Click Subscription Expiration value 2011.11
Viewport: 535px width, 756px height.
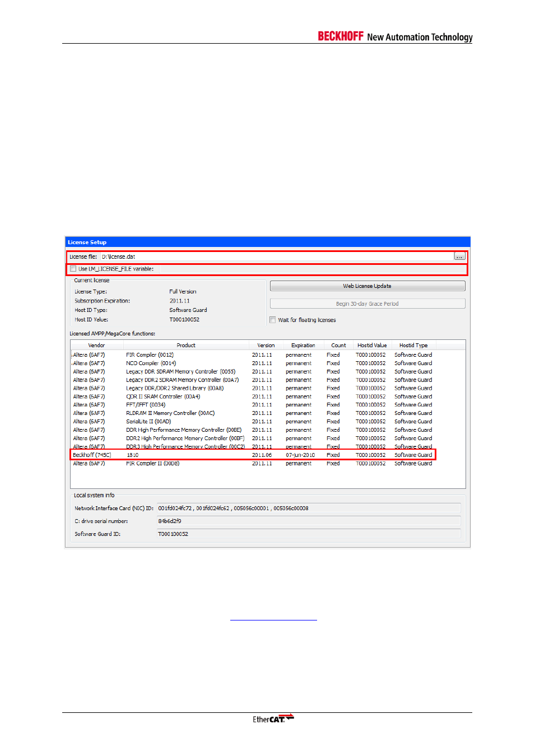(x=179, y=301)
